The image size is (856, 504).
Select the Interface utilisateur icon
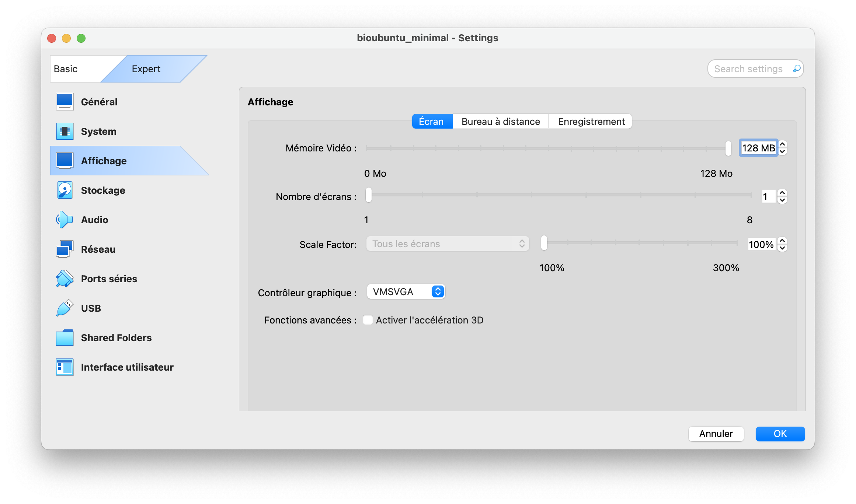pos(65,367)
